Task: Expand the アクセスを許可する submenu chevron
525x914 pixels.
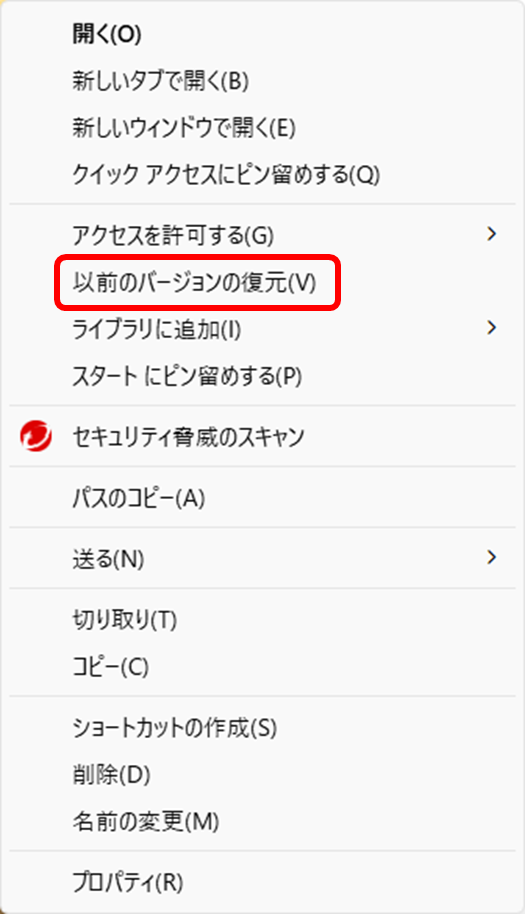Action: click(492, 234)
